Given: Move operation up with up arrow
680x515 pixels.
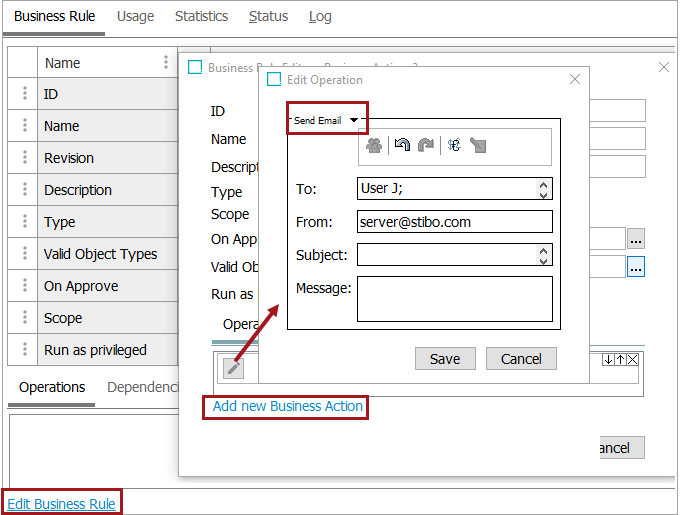Looking at the screenshot, I should (620, 360).
